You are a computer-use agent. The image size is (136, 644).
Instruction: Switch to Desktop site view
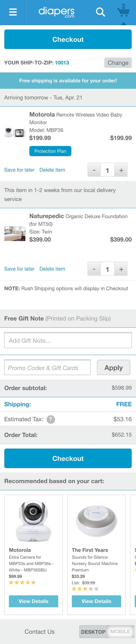93,632
